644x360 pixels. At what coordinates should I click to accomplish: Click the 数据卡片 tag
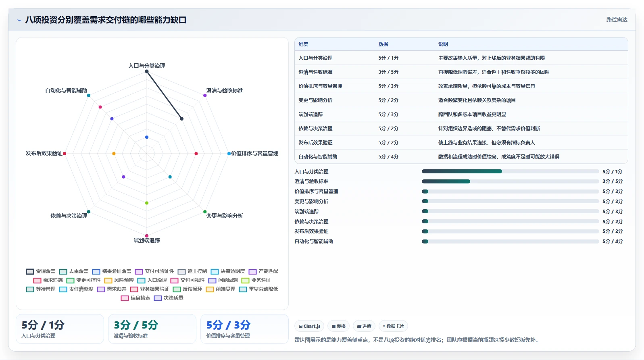coord(393,326)
